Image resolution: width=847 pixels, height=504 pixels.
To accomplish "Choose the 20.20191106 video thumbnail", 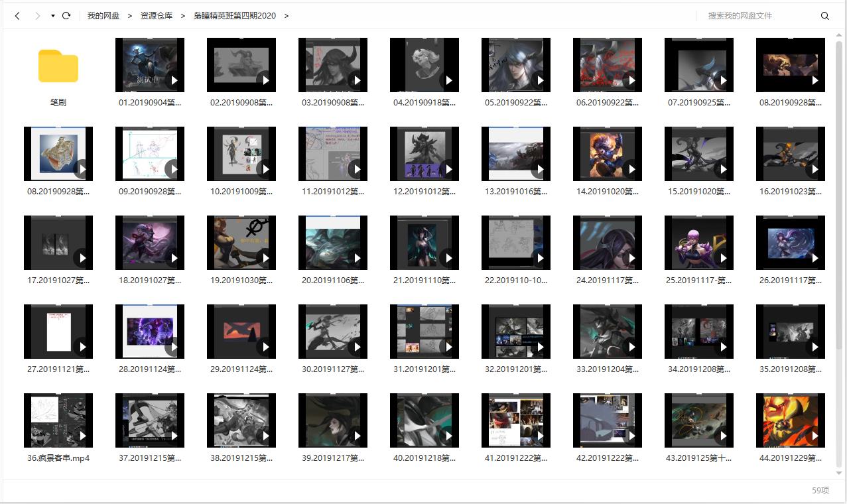I will tap(333, 242).
